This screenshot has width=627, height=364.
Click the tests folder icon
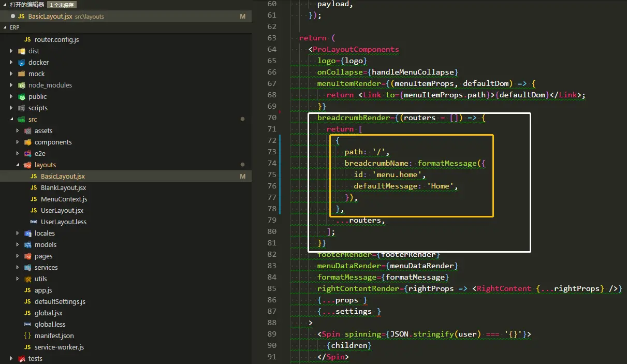tap(21, 358)
